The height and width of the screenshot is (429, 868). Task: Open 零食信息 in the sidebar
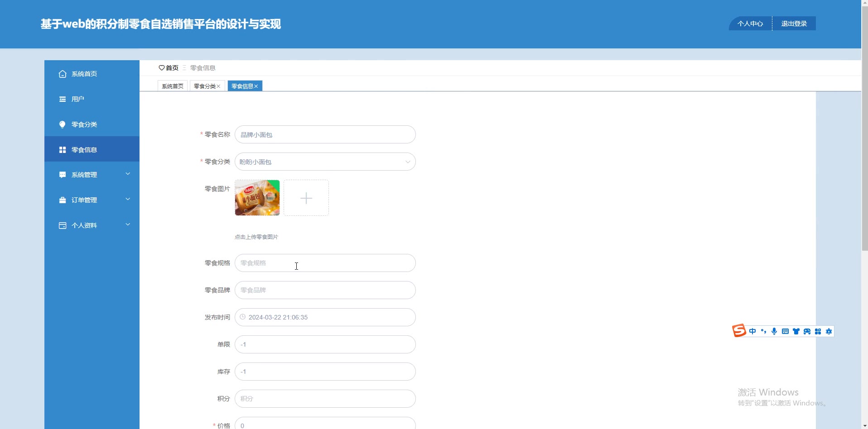92,149
